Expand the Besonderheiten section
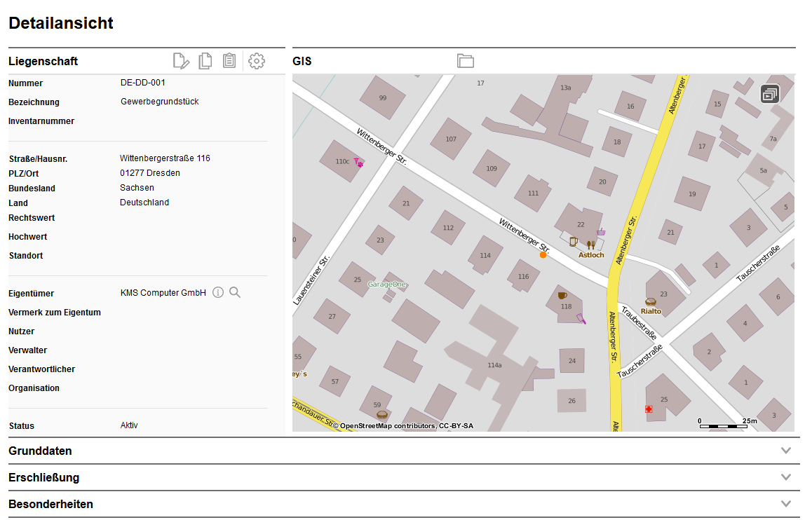Image resolution: width=812 pixels, height=520 pixels. (x=786, y=504)
